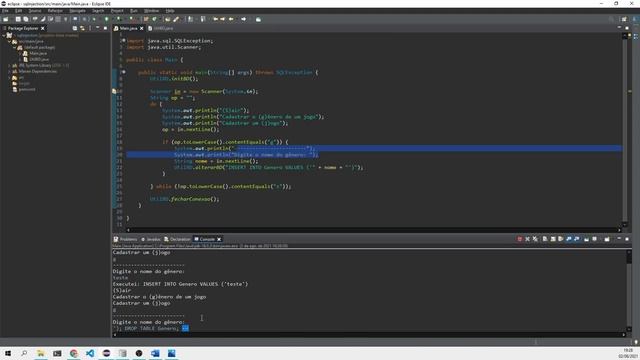This screenshot has width=640, height=360.
Task: Click the console horizontal scrollbar
Action: pyautogui.click(x=369, y=335)
